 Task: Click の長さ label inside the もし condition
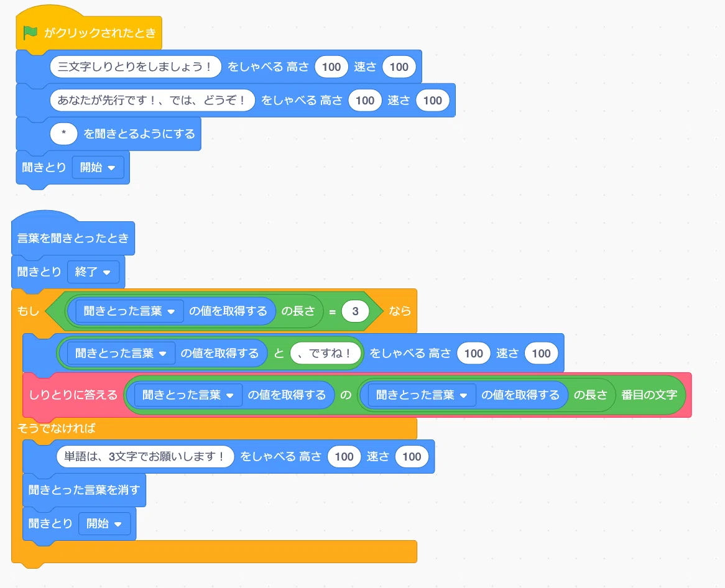pyautogui.click(x=298, y=311)
